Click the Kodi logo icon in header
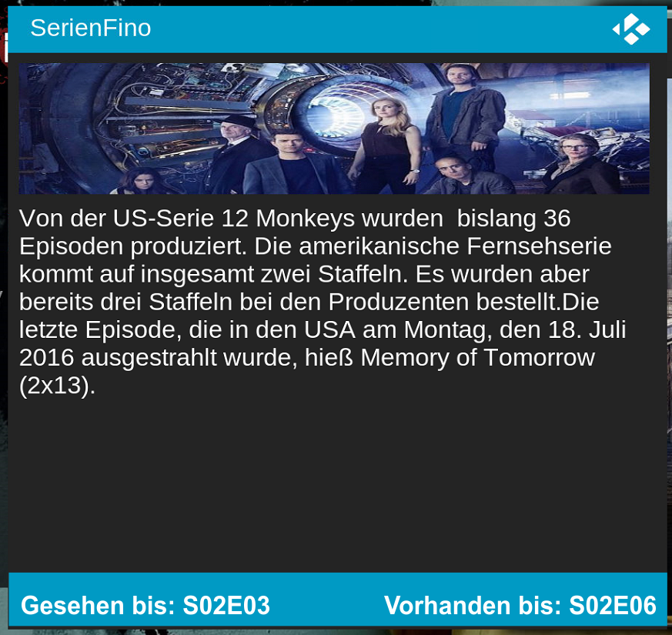 point(631,29)
